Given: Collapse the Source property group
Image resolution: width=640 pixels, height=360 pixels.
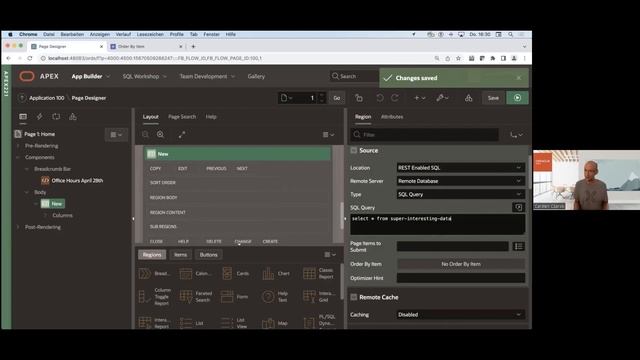Looking at the screenshot, I should pyautogui.click(x=354, y=151).
